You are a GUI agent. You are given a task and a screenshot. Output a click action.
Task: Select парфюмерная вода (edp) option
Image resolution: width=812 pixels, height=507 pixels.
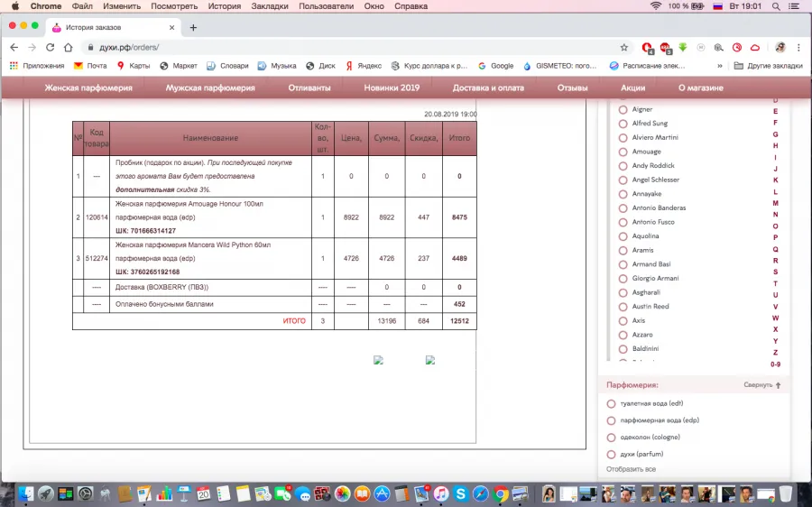pos(611,420)
